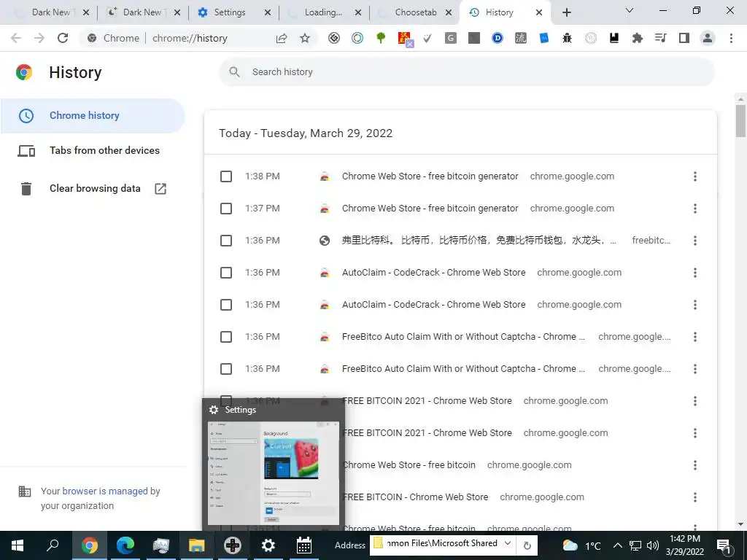Bookmark this page with the star icon
This screenshot has height=560, width=747.
pos(305,38)
